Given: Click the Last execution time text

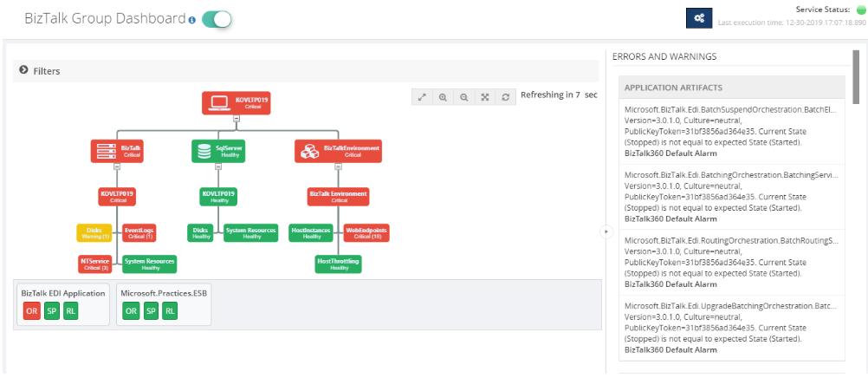Looking at the screenshot, I should click(792, 23).
